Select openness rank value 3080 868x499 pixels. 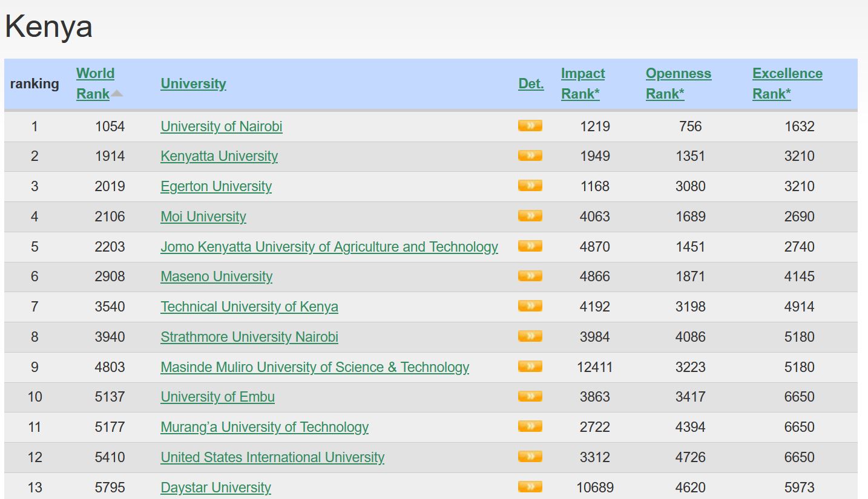click(691, 186)
